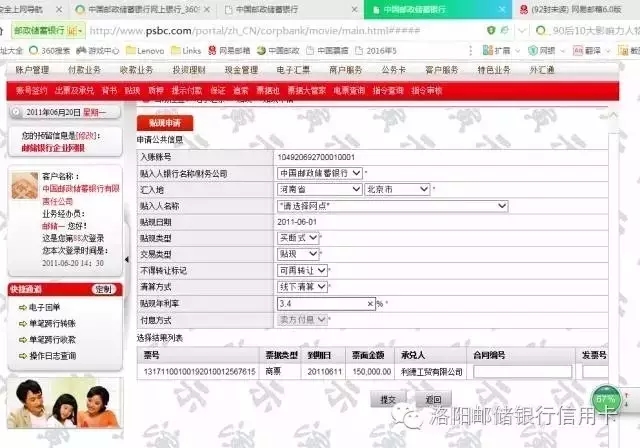Image resolution: width=640 pixels, height=448 pixels.
Task: Open the 电子回单 quick link
Action: coord(44,307)
